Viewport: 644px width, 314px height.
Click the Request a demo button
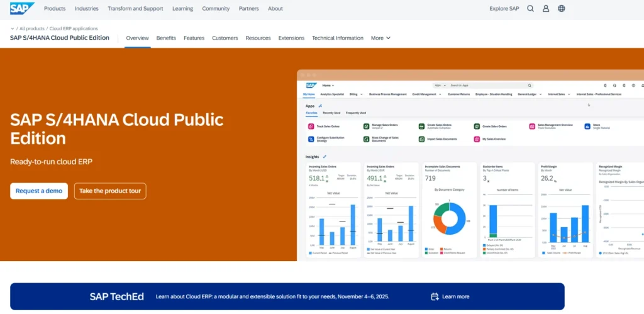[x=39, y=191]
